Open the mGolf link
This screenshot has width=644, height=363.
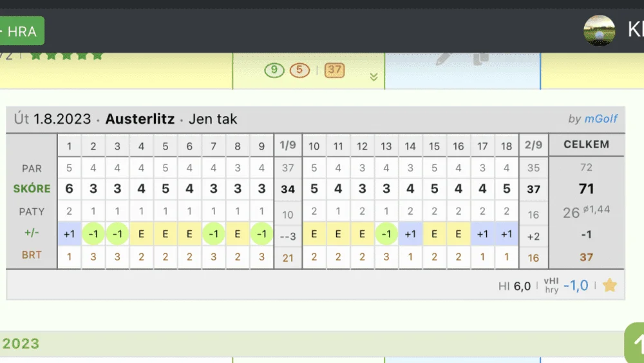[x=600, y=119]
